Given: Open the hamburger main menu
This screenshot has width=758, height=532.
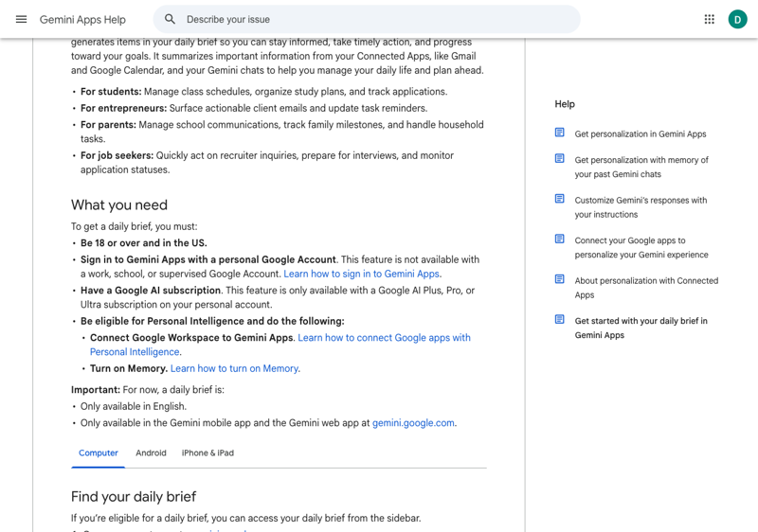Looking at the screenshot, I should pyautogui.click(x=21, y=19).
